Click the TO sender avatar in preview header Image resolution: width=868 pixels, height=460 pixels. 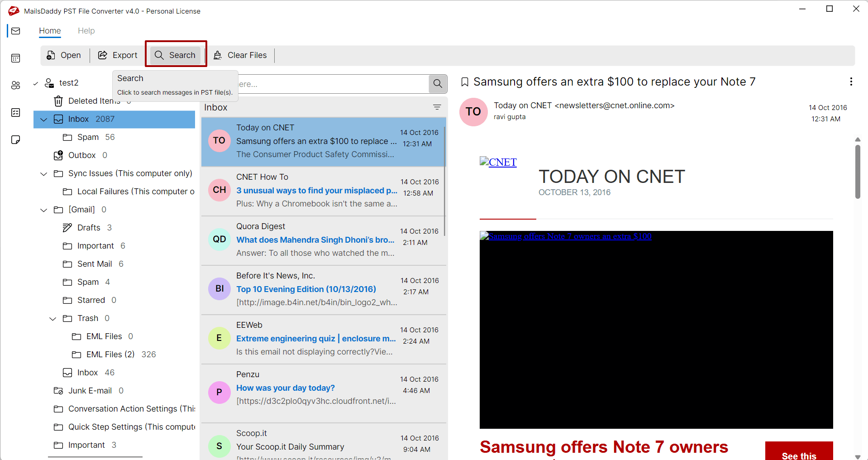(473, 112)
